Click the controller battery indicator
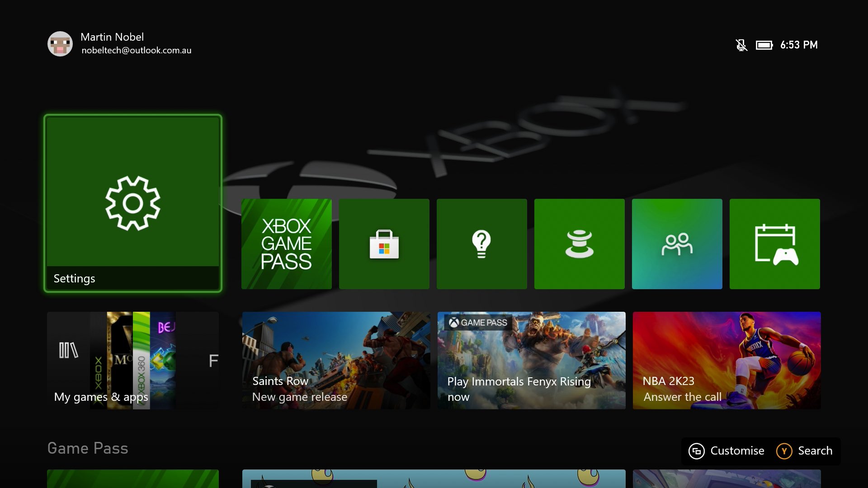 (764, 45)
